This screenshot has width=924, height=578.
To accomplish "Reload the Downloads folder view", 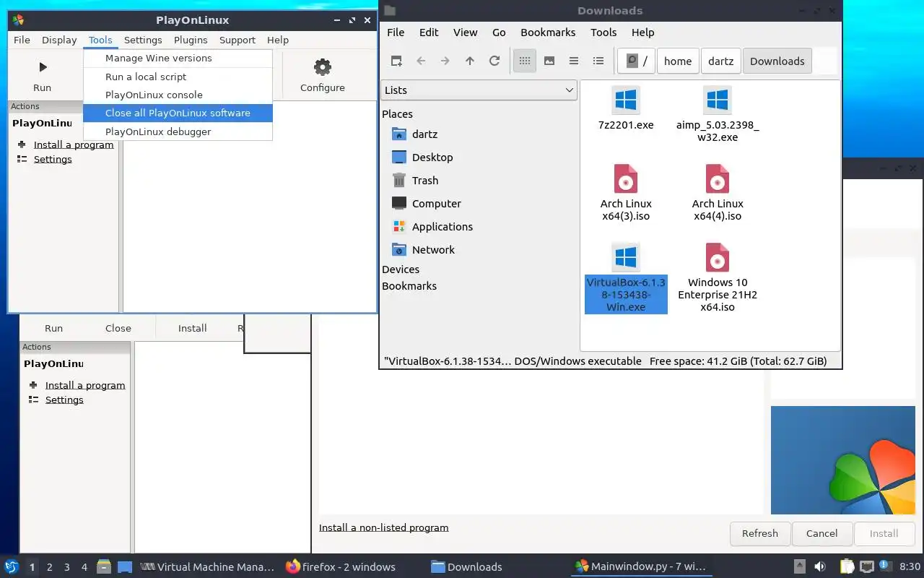I will pyautogui.click(x=494, y=61).
